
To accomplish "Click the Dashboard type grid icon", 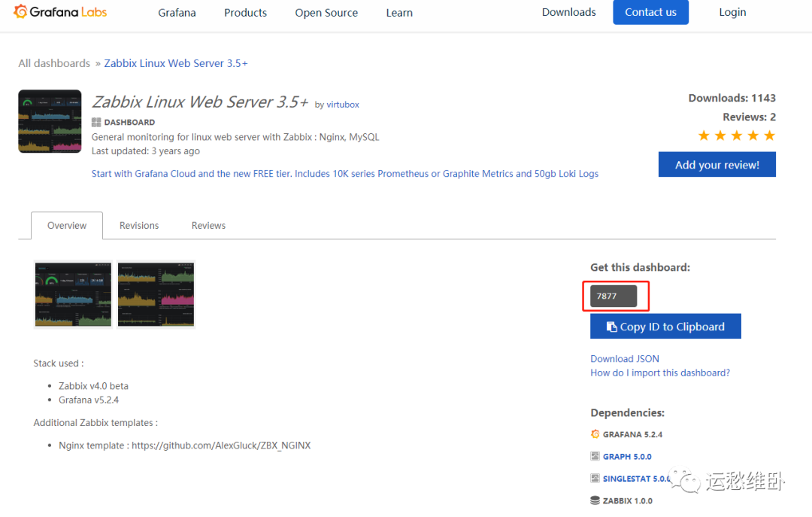I will pos(95,123).
